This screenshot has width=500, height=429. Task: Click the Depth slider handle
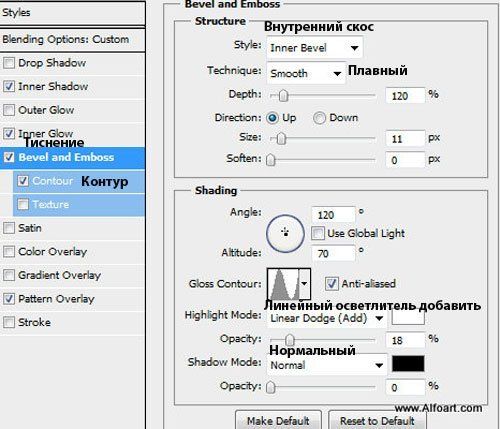point(283,96)
